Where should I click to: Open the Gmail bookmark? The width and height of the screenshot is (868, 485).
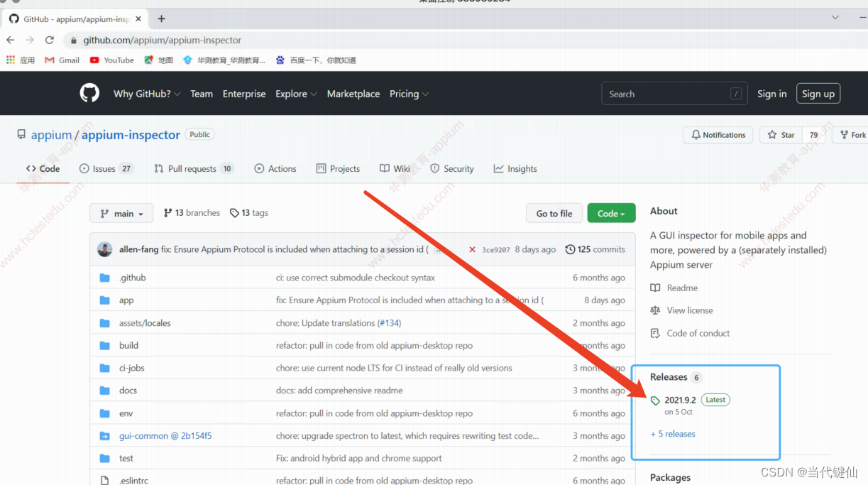coord(62,60)
